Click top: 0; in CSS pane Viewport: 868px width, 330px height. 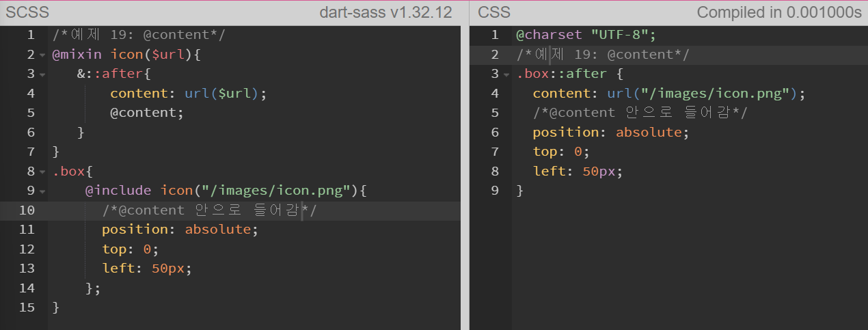click(561, 152)
